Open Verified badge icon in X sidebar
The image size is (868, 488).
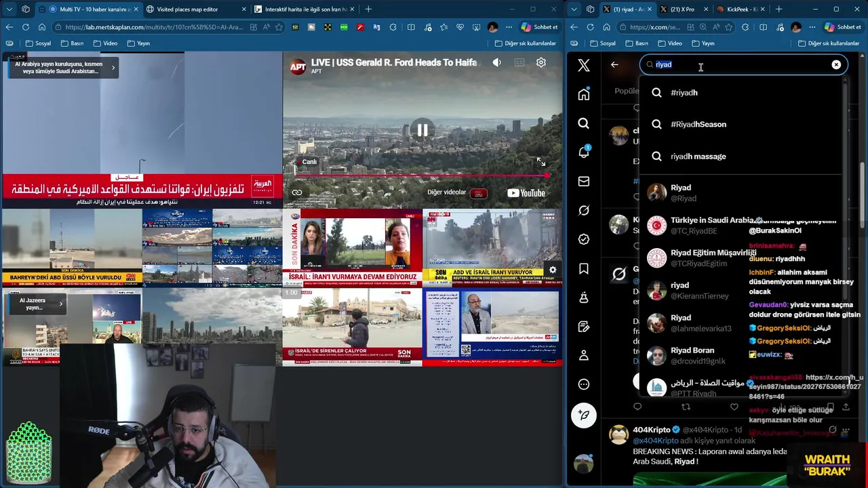coord(584,239)
